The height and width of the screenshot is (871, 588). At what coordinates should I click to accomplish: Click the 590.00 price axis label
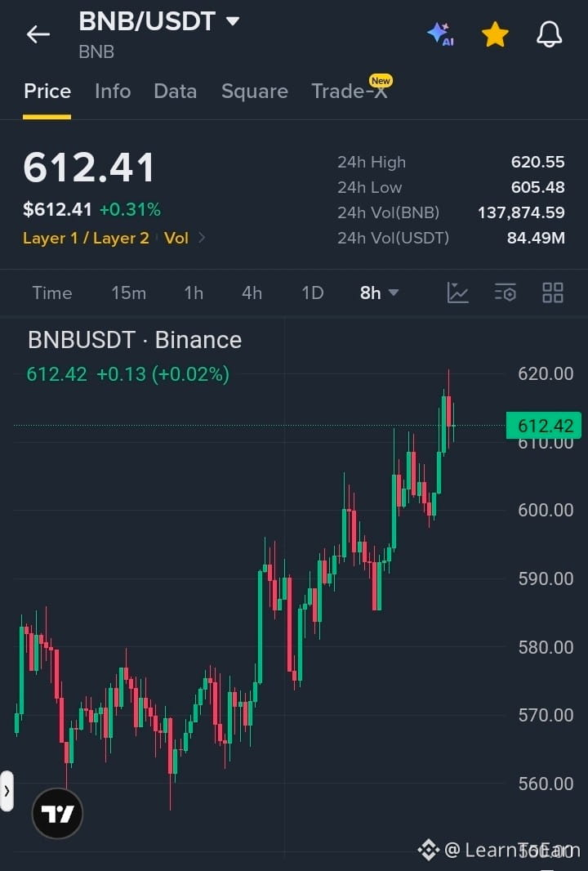(546, 578)
